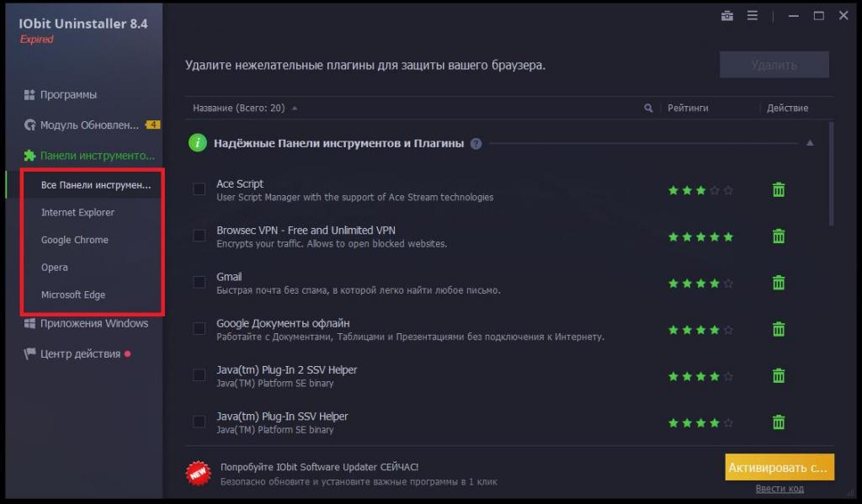Click trash icon for Google Документы офлайн
Screen dimensions: 862x504
tap(779, 329)
